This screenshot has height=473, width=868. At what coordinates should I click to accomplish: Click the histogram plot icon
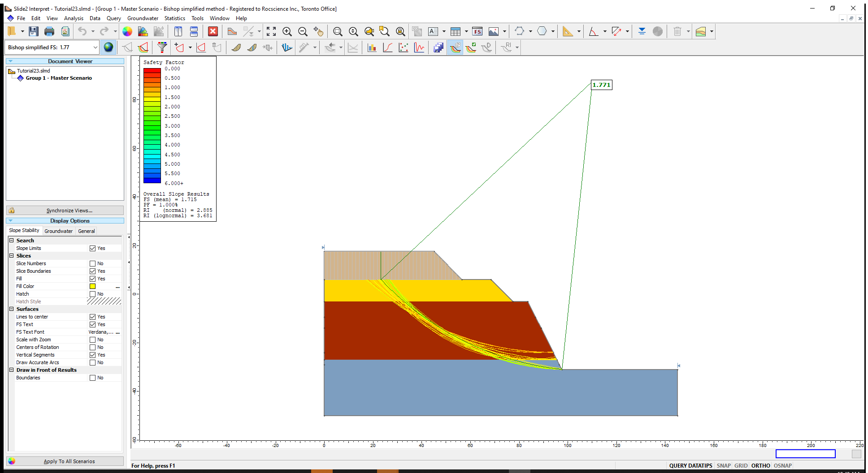point(372,47)
